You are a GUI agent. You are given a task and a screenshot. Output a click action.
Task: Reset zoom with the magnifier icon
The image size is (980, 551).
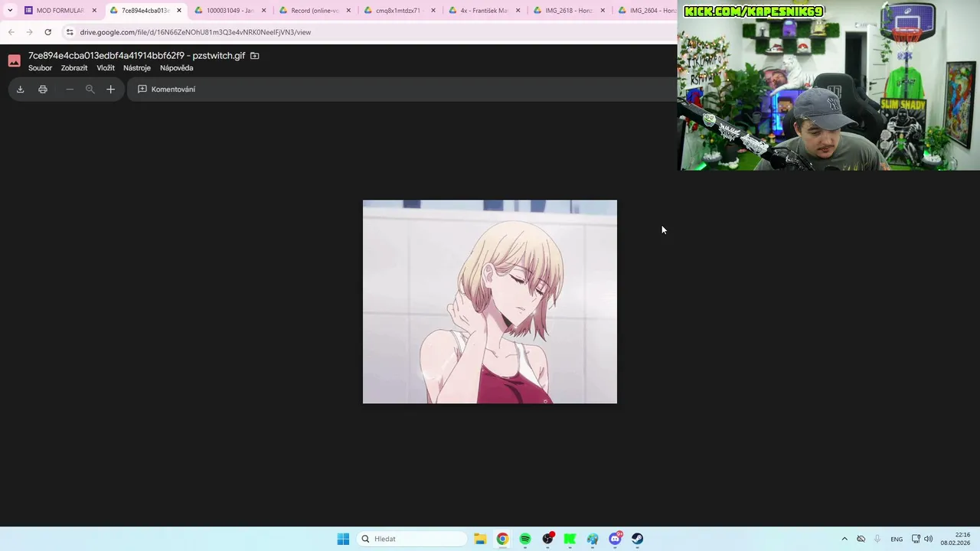click(x=90, y=90)
